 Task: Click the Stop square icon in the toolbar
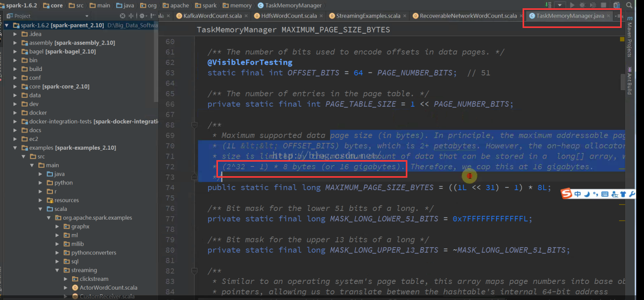[604, 5]
